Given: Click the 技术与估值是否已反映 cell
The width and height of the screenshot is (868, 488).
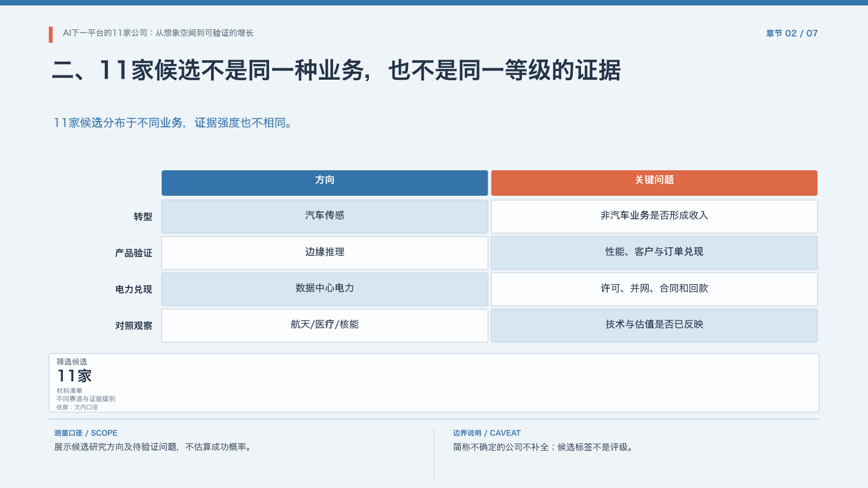Looking at the screenshot, I should 654,325.
